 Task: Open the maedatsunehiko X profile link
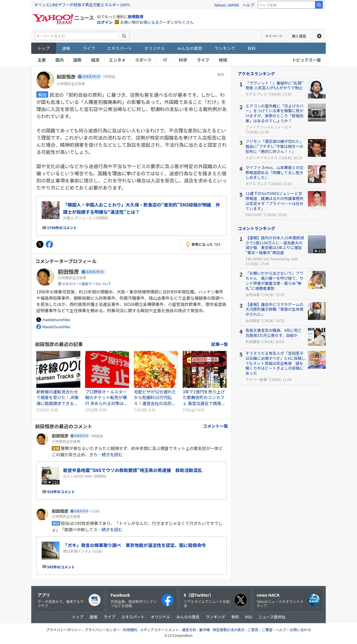56,320
